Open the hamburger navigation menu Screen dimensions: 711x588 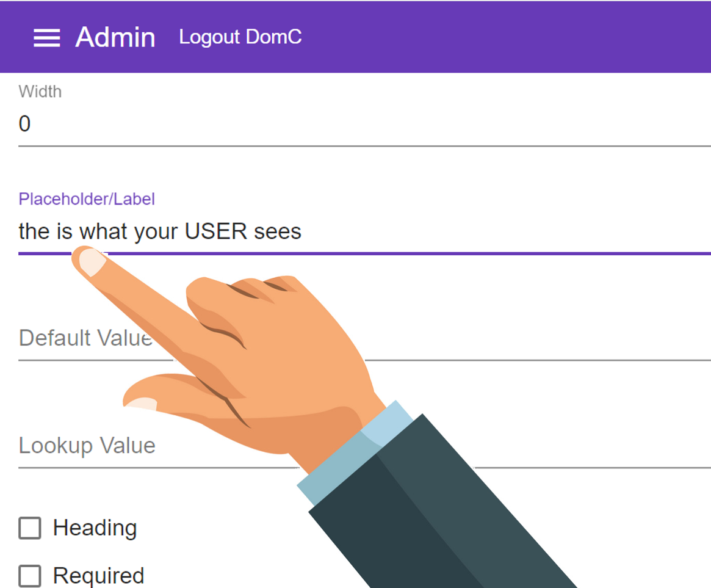(x=47, y=38)
